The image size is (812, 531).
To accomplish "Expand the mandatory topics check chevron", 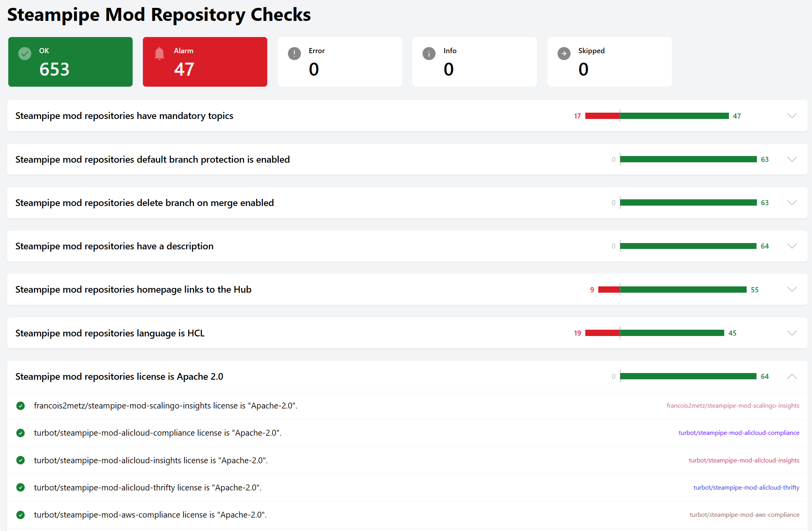I will point(792,116).
